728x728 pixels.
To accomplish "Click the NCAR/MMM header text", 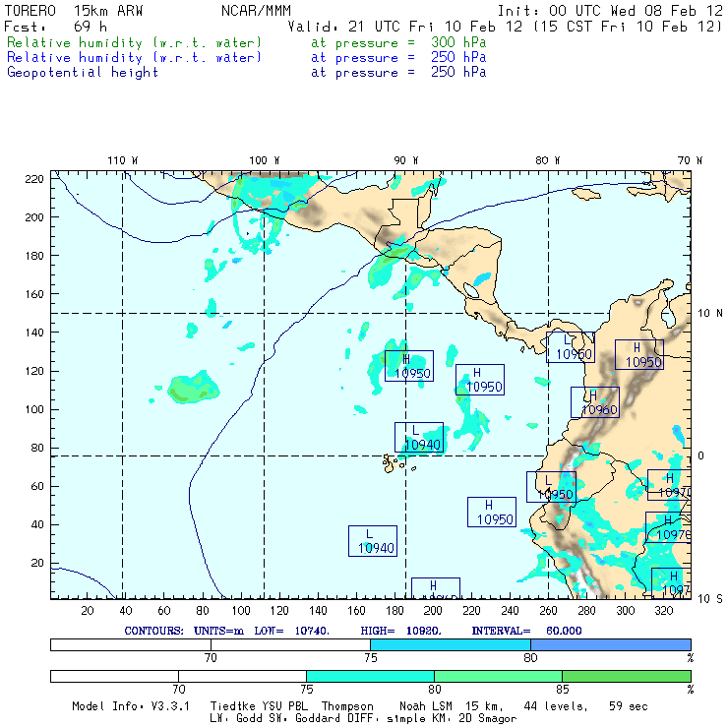I will (x=256, y=11).
